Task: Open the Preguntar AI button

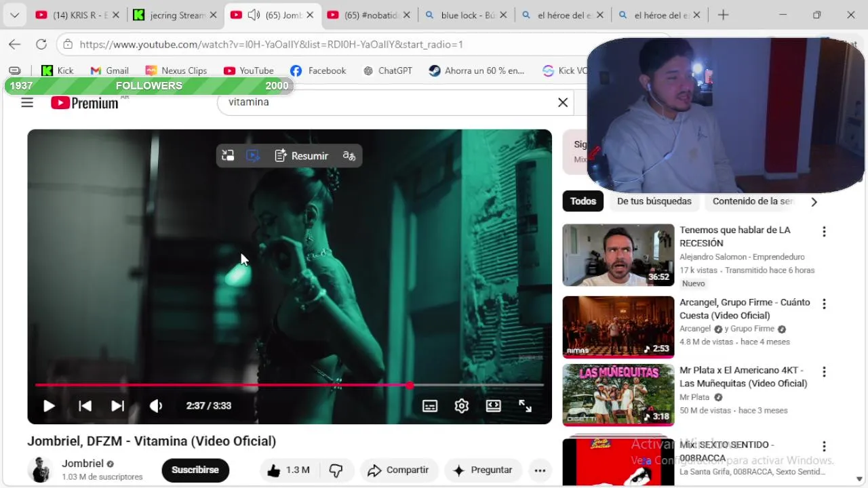Action: point(483,470)
